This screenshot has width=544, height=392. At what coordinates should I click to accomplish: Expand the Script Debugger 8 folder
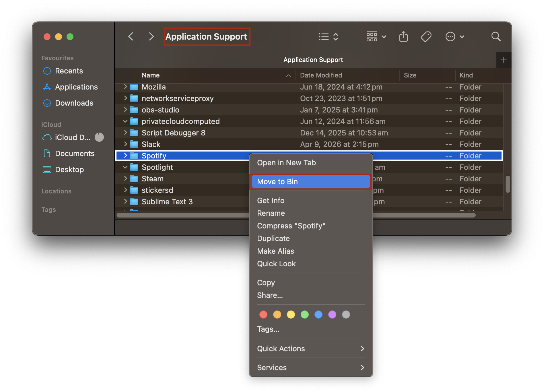125,133
